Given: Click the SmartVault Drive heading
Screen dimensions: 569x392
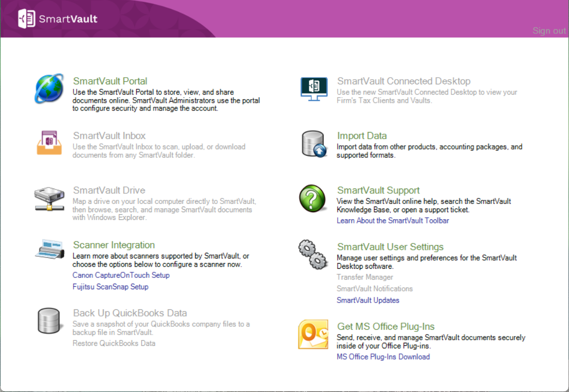Looking at the screenshot, I should click(x=109, y=190).
